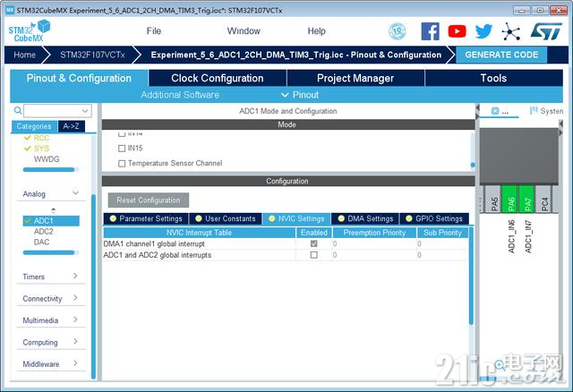The image size is (573, 392).
Task: Open the YouTube icon link
Action: point(457,31)
